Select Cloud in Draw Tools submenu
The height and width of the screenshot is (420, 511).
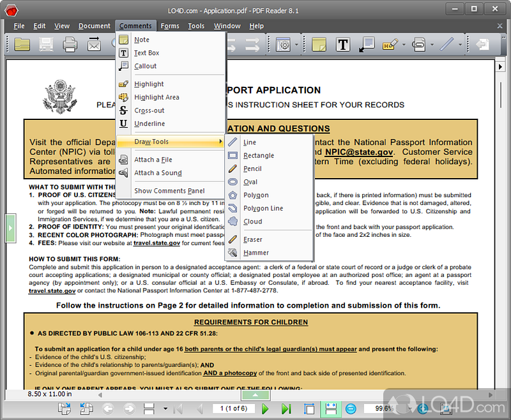click(269, 221)
